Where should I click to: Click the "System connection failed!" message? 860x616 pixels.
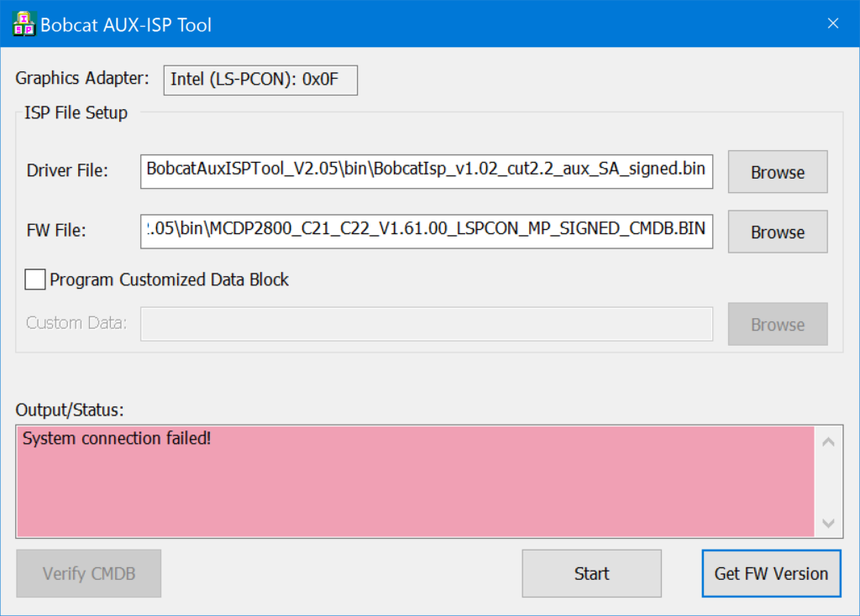117,438
